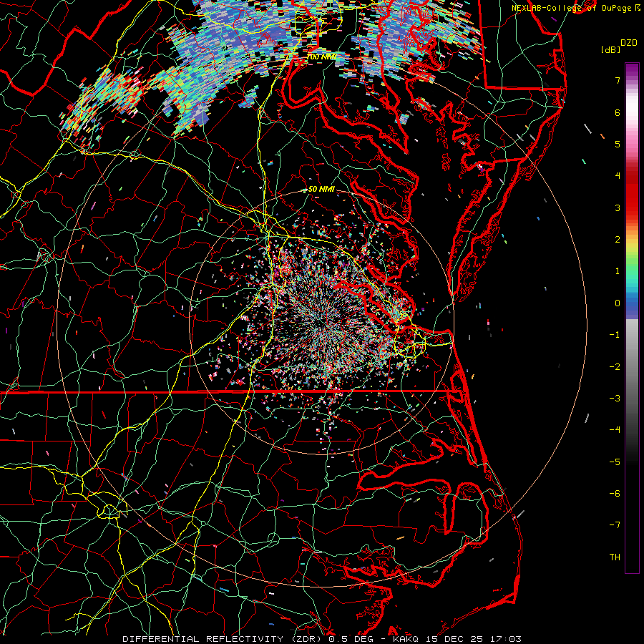
Task: Click the -2 value on color scale
Action: 615,367
